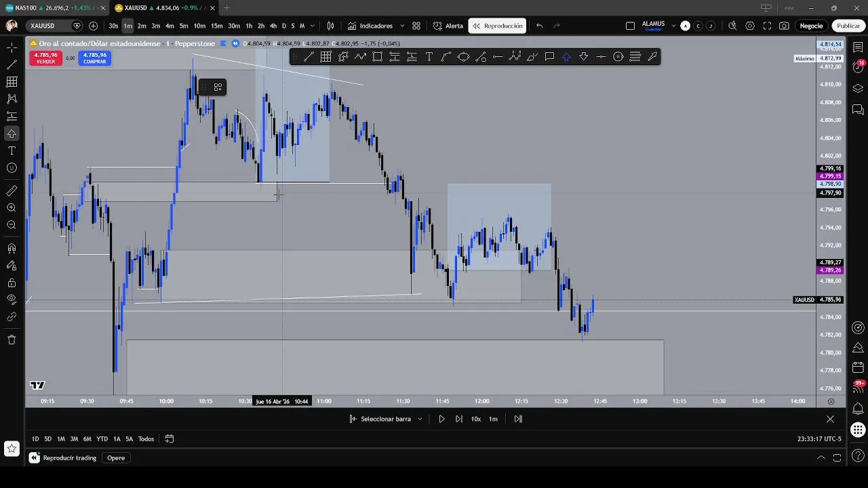Image resolution: width=868 pixels, height=488 pixels.
Task: Select the text tool in left sidebar
Action: pos(12,150)
